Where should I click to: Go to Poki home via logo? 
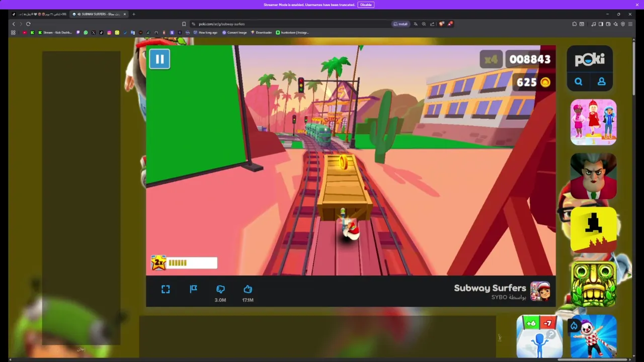coord(590,59)
